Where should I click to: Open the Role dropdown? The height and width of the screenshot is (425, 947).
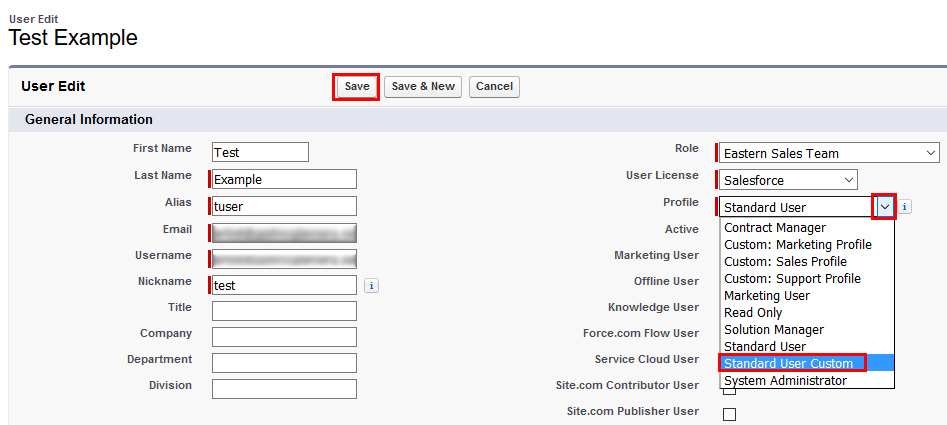(x=829, y=153)
